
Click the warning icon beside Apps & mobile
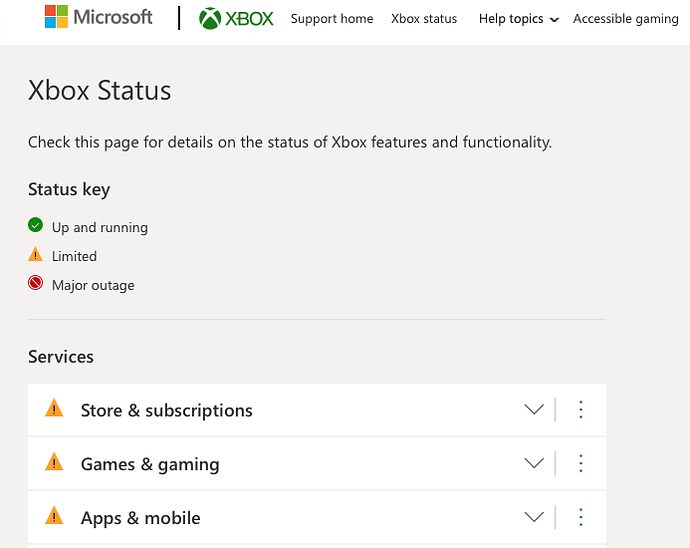tap(54, 515)
